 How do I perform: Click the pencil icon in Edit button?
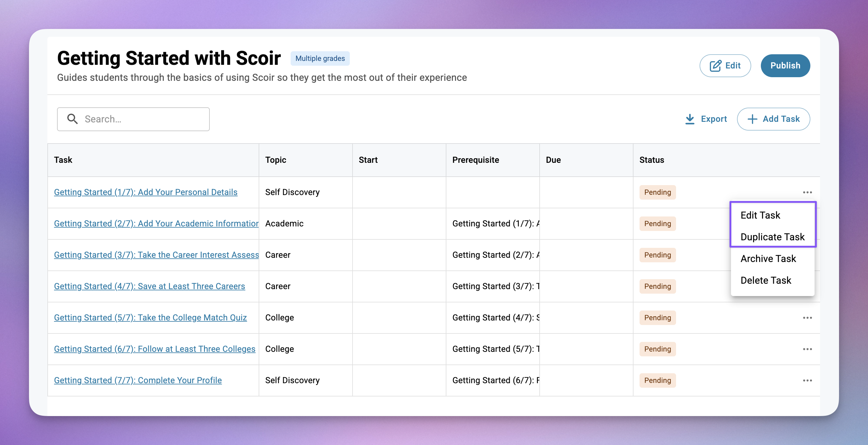[715, 66]
